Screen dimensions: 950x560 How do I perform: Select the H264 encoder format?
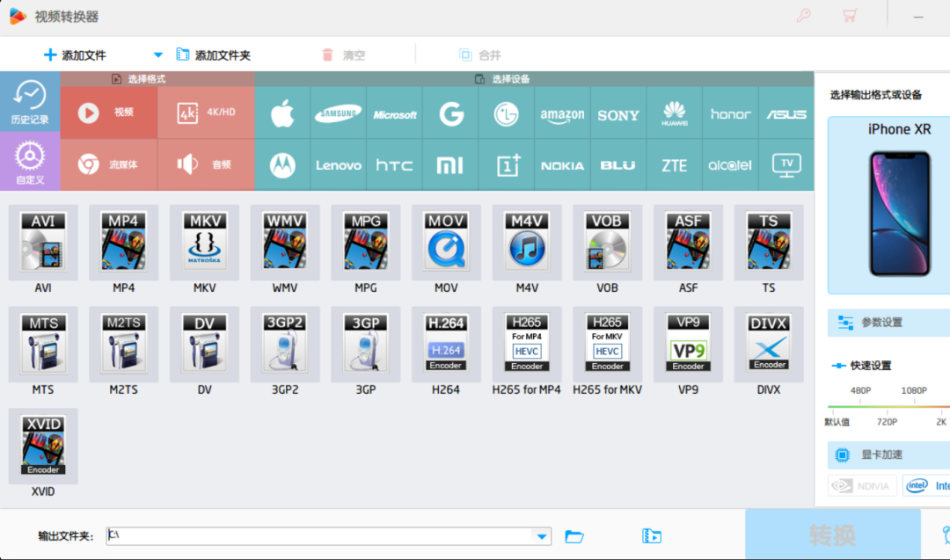(446, 344)
